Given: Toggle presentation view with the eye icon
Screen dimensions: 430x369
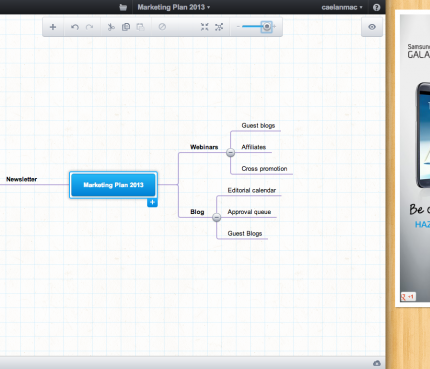Looking at the screenshot, I should click(372, 27).
